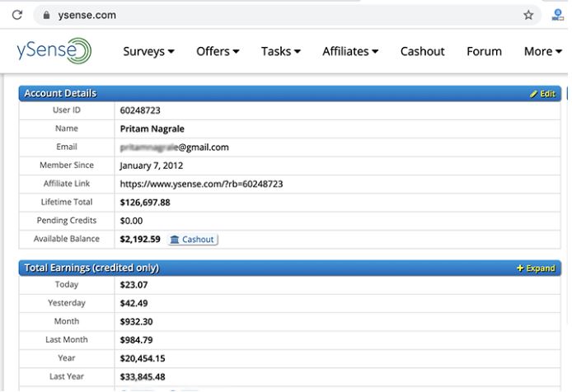Viewport: 572px width, 392px height.
Task: Open the Affiliates dropdown menu
Action: pos(350,51)
